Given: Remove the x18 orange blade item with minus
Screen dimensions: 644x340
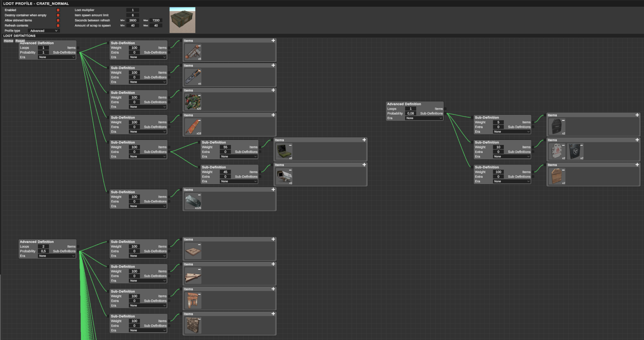Looking at the screenshot, I should [x=199, y=120].
